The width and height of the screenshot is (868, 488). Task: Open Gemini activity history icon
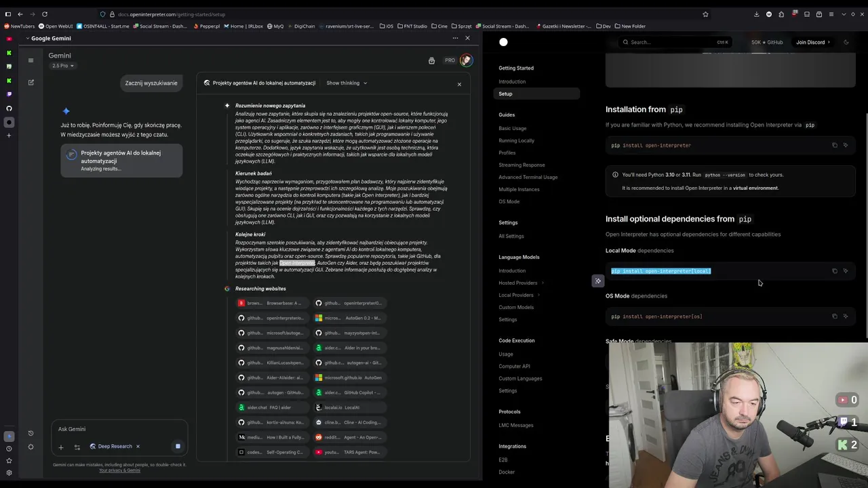pos(31,433)
